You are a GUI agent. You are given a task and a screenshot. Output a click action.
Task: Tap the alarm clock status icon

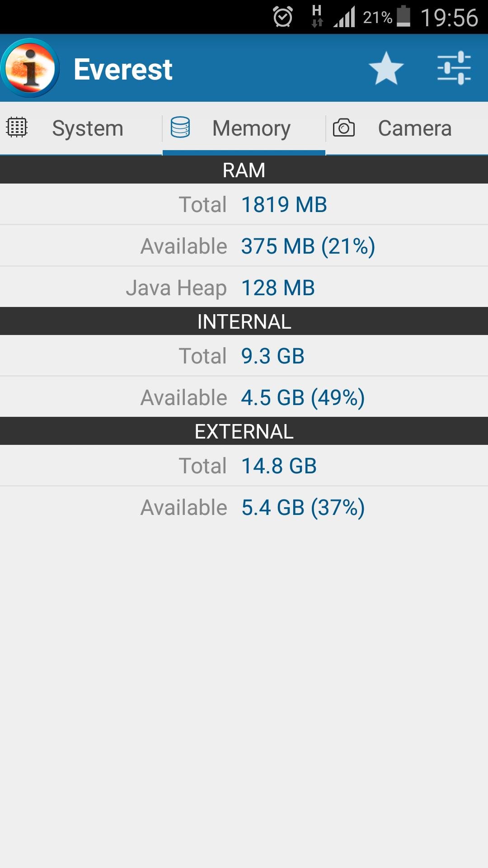pyautogui.click(x=283, y=17)
